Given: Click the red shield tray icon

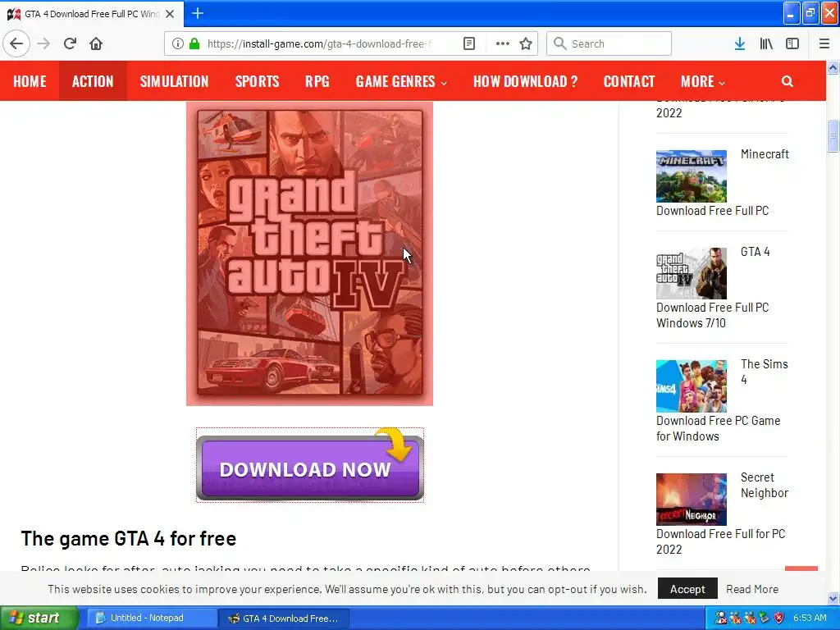Looking at the screenshot, I should (779, 618).
